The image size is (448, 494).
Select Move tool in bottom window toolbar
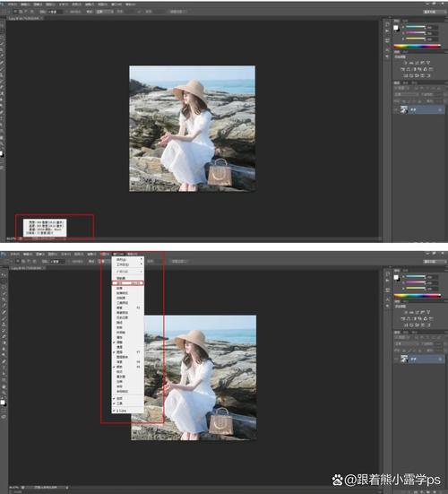click(x=4, y=275)
